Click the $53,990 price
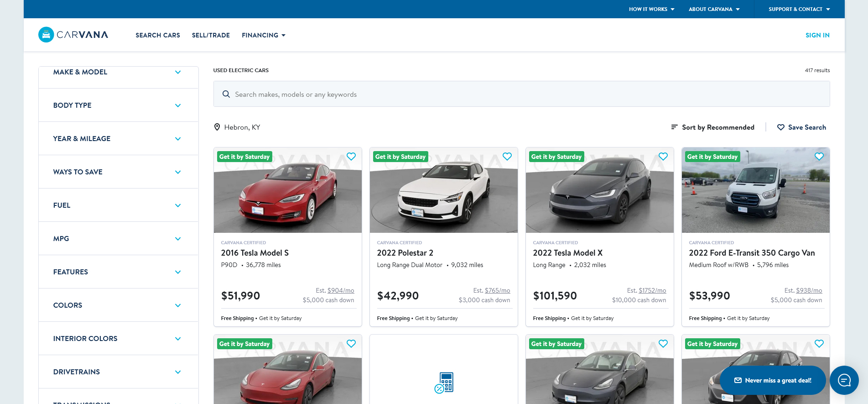868x404 pixels. pyautogui.click(x=709, y=296)
